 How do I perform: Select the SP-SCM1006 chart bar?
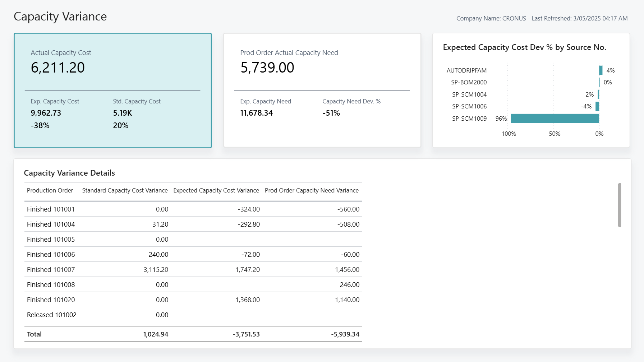click(x=597, y=106)
